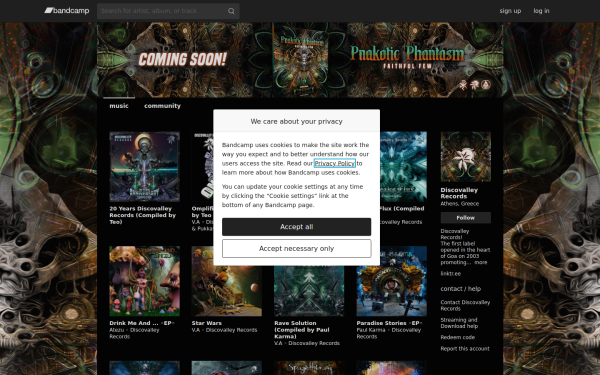Open Streaming and Download help
The width and height of the screenshot is (600, 375).
pos(459,323)
